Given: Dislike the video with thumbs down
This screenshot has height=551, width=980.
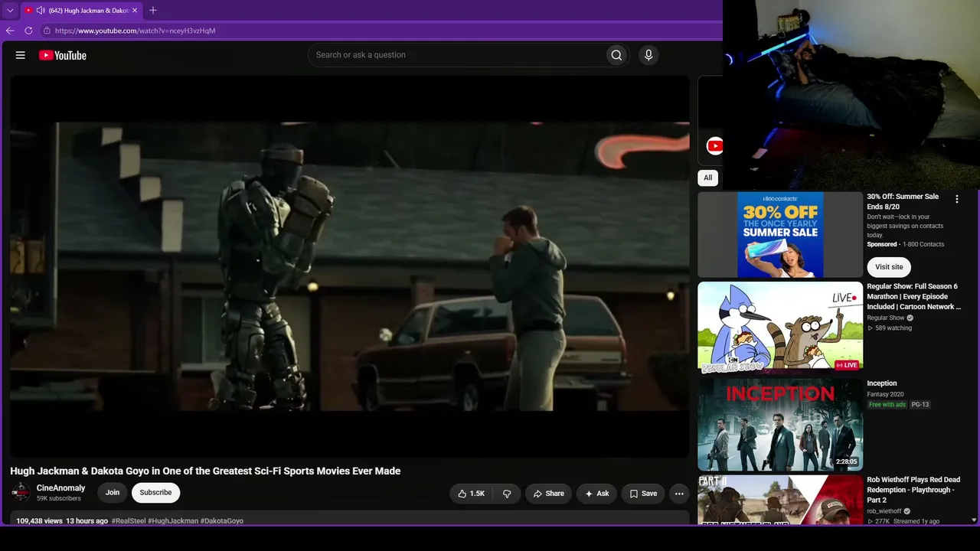Looking at the screenshot, I should [x=507, y=494].
